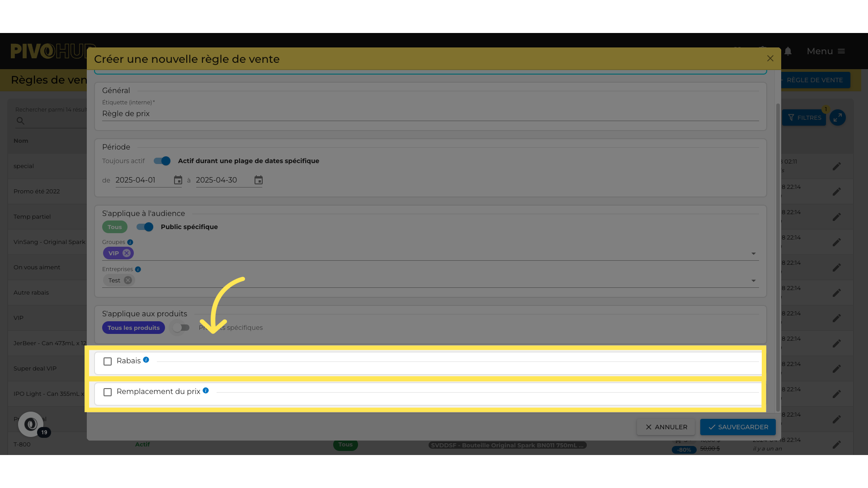Click the Rabais info icon

[146, 360]
